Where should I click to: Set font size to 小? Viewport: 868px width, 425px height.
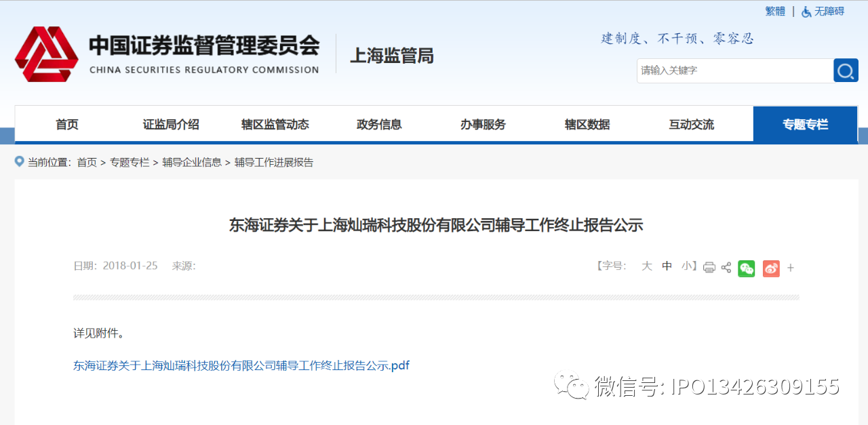687,266
